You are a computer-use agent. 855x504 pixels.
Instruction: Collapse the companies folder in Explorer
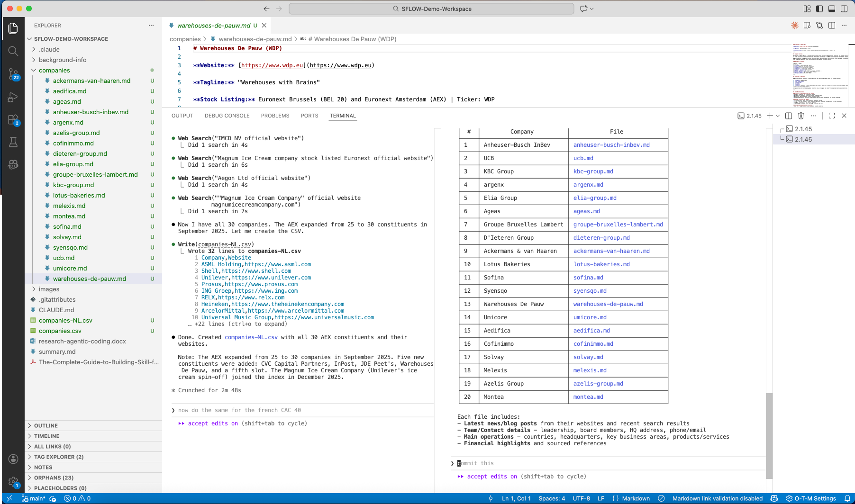point(34,70)
